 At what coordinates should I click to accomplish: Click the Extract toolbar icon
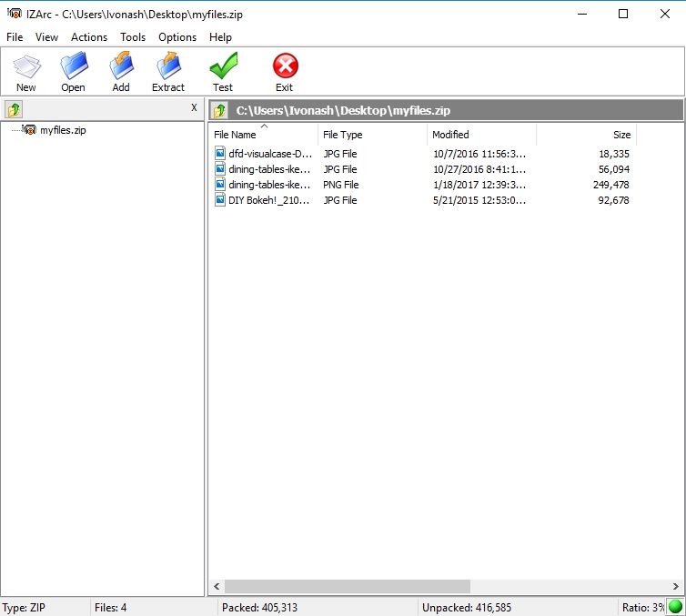point(169,66)
